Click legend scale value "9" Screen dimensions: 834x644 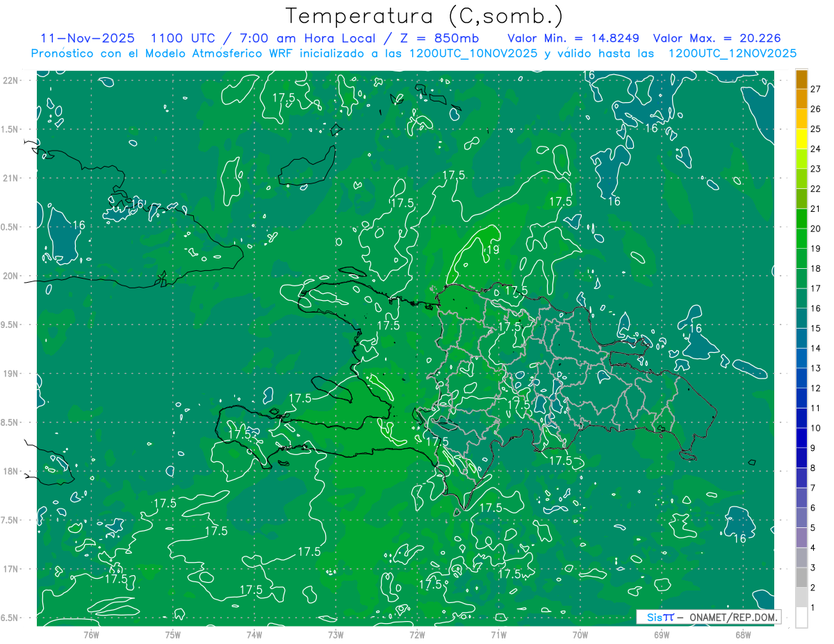tap(813, 448)
